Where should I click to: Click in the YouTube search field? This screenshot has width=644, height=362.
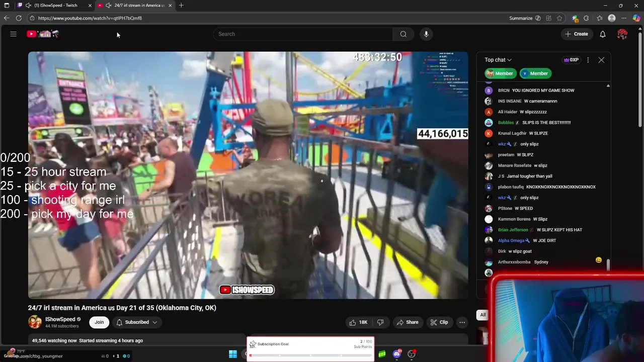coord(302,34)
